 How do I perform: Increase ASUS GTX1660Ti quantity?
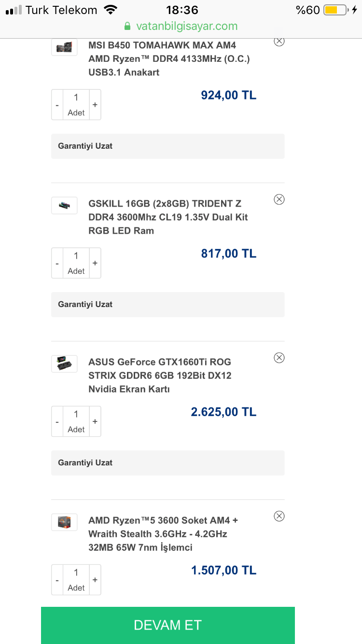[x=95, y=421]
